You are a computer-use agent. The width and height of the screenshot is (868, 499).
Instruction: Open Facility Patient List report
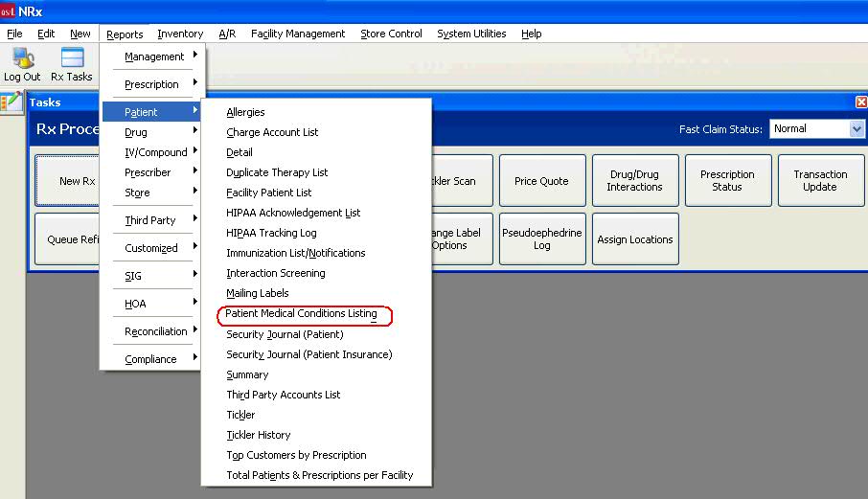(316, 193)
